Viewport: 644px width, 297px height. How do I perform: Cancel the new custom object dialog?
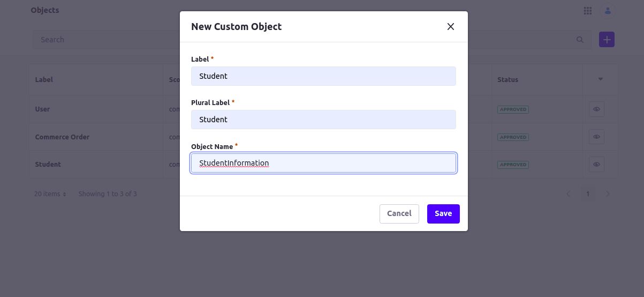[x=399, y=213]
